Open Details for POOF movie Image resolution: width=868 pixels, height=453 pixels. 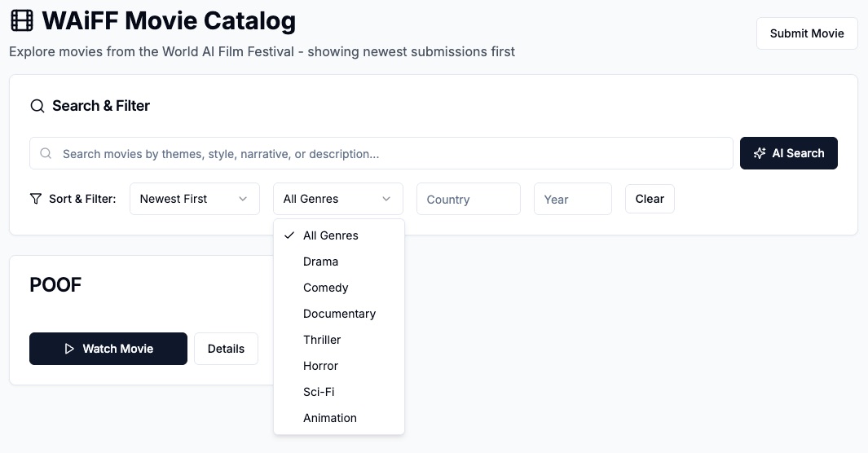tap(226, 349)
